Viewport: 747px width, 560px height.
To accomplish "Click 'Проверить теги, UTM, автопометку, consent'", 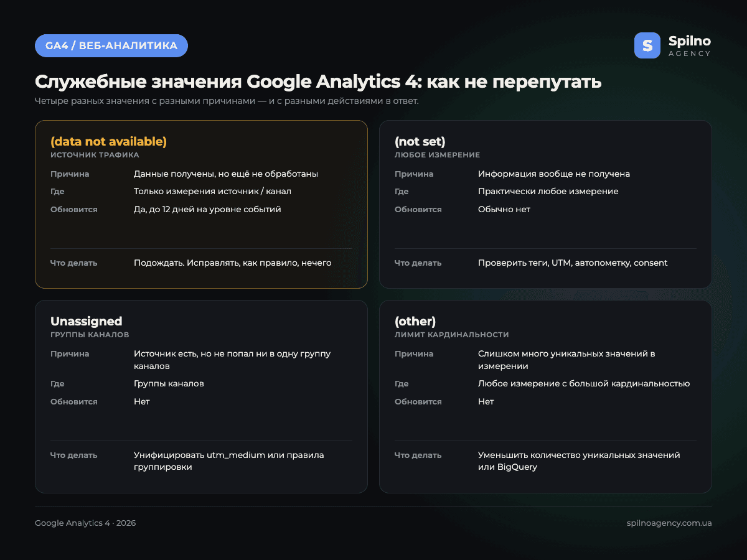I will coord(573,263).
